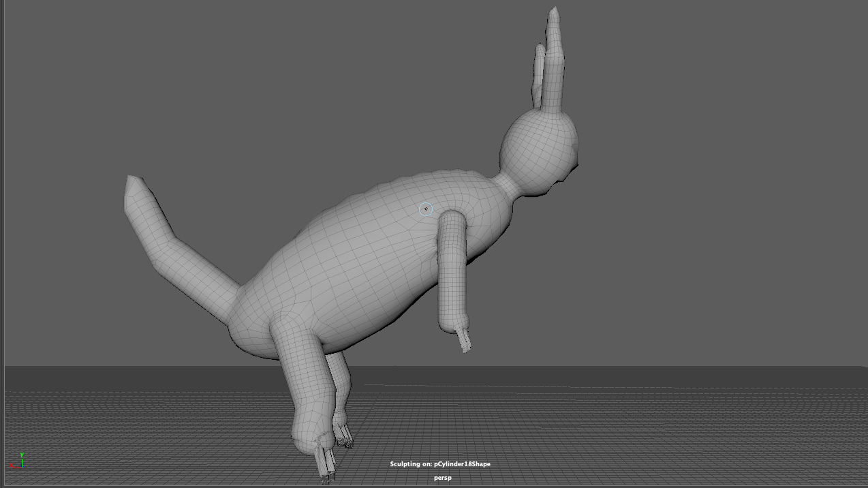Click the 'persp' camera label
The width and height of the screenshot is (868, 488).
point(442,478)
